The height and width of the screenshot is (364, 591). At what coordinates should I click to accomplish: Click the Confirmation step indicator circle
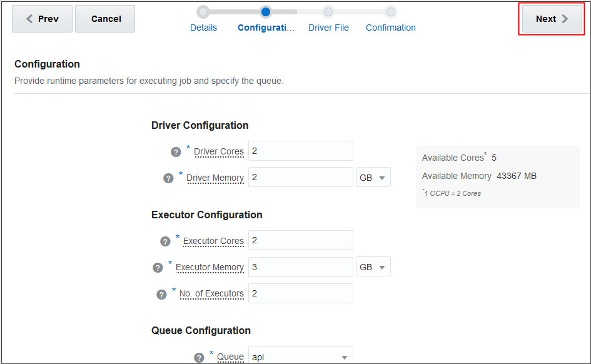pyautogui.click(x=390, y=11)
